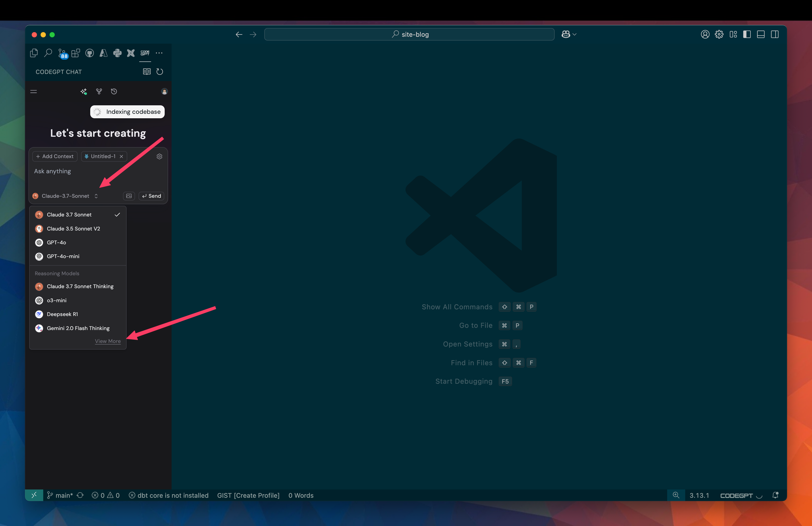This screenshot has height=526, width=812.
Task: Reload CodeGPT chat with refresh icon
Action: [160, 71]
